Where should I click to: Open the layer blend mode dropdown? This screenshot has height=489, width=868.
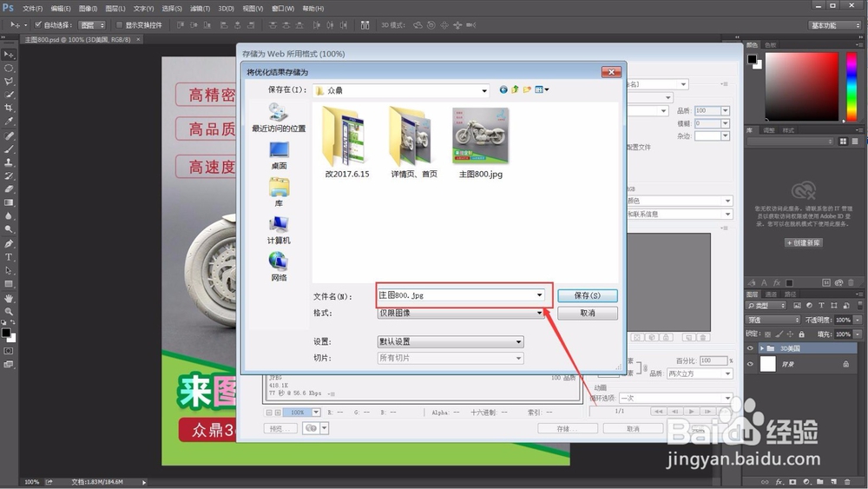pos(773,320)
